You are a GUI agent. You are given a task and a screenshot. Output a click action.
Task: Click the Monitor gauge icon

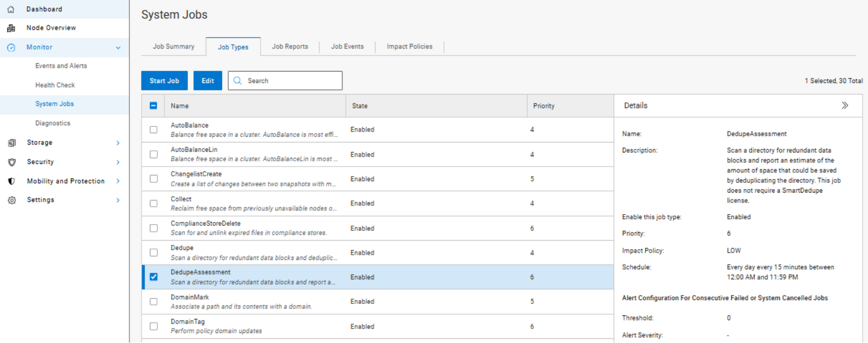click(x=11, y=48)
